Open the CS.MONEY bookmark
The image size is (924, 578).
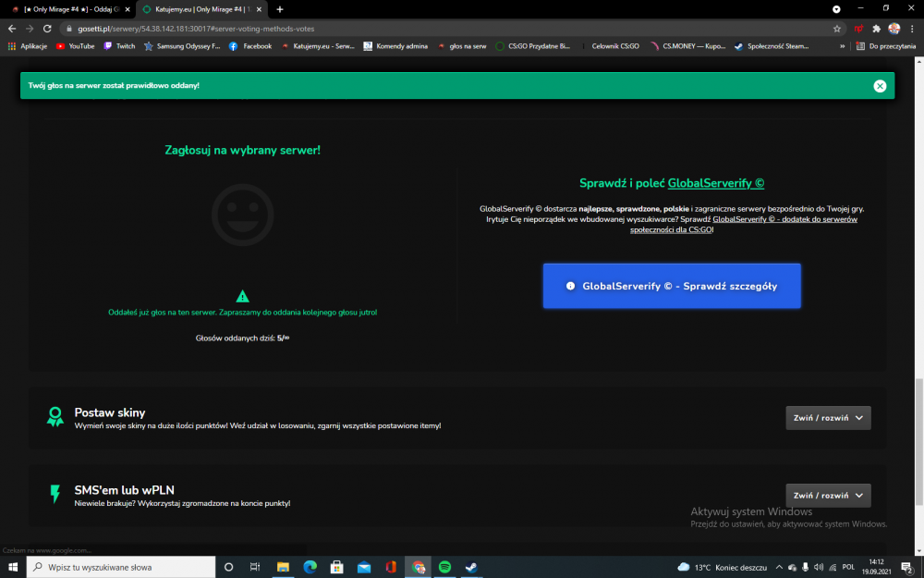(x=687, y=46)
